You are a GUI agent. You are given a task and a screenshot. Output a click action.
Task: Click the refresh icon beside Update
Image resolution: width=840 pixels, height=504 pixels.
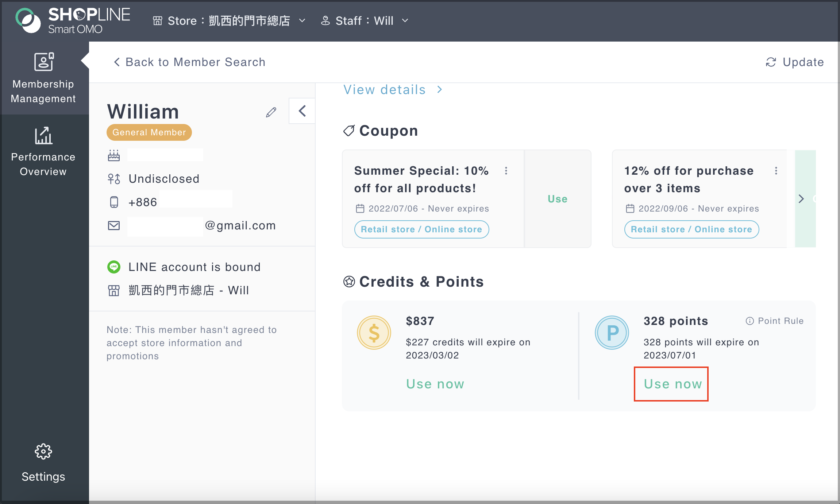771,62
